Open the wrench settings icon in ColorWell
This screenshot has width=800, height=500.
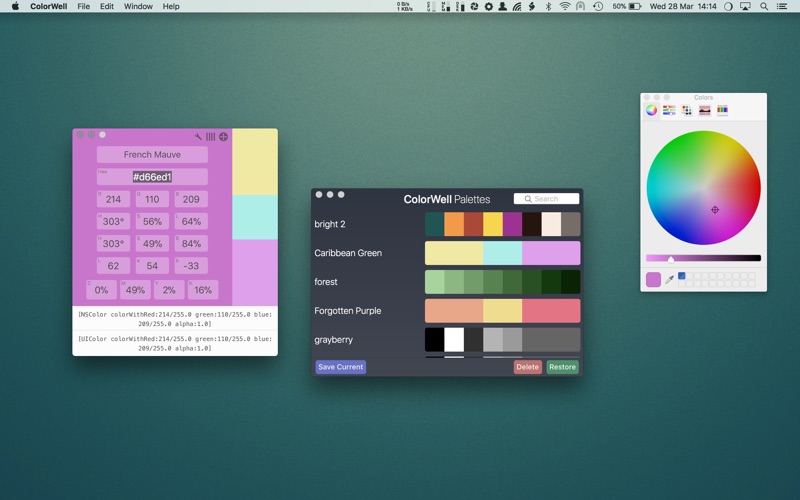click(198, 137)
